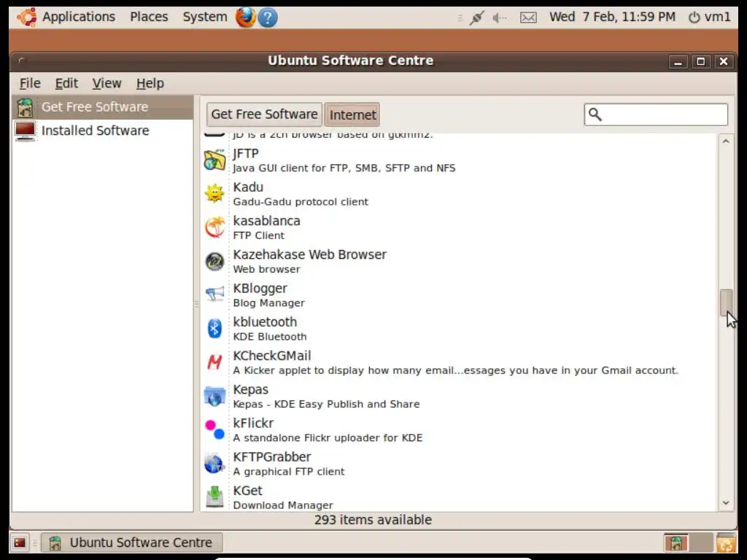Click the Ubuntu Software Centre taskbar button

coord(132,542)
